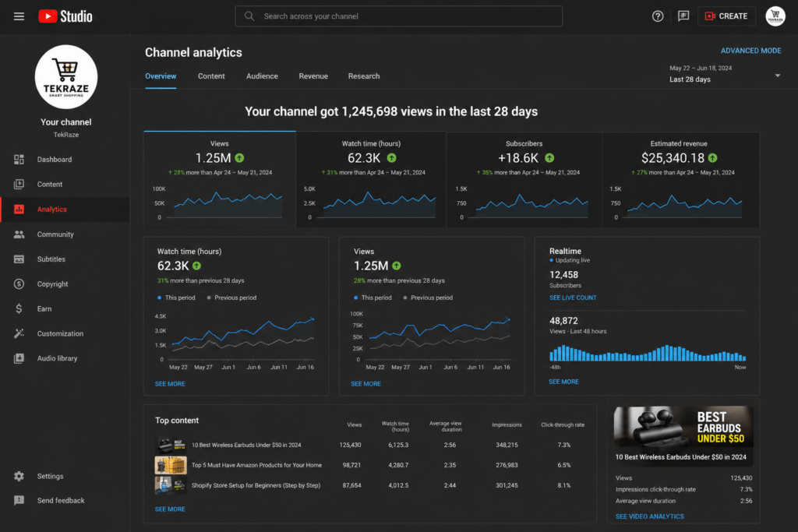Image resolution: width=798 pixels, height=532 pixels.
Task: Click the Content sidebar icon
Action: 19,184
